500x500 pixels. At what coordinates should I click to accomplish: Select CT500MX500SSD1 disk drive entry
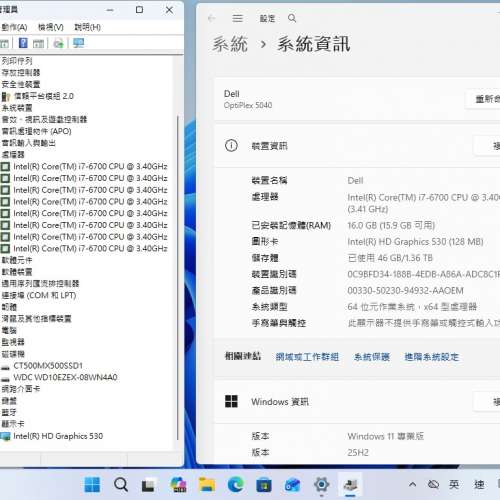(x=48, y=366)
